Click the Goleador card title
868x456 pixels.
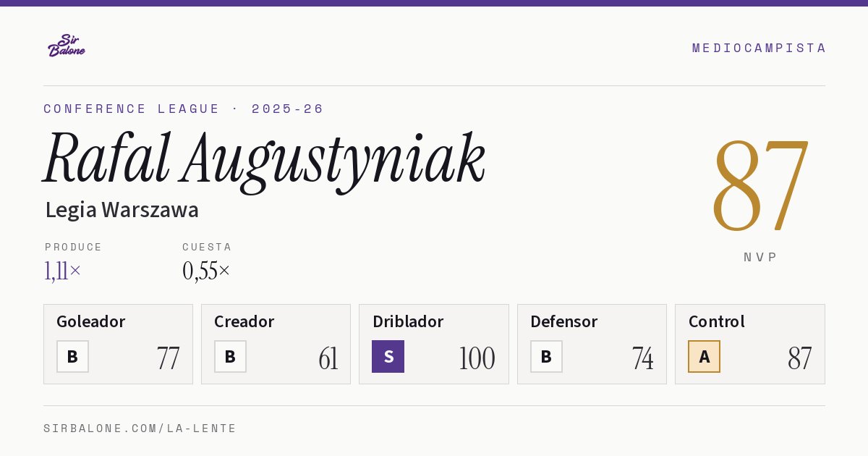[91, 321]
